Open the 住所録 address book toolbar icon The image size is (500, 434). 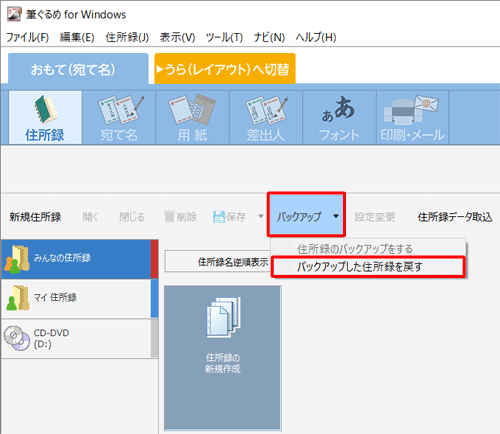[x=45, y=117]
